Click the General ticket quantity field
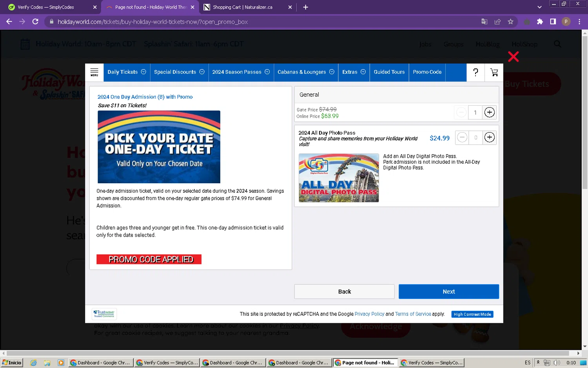 coord(475,113)
